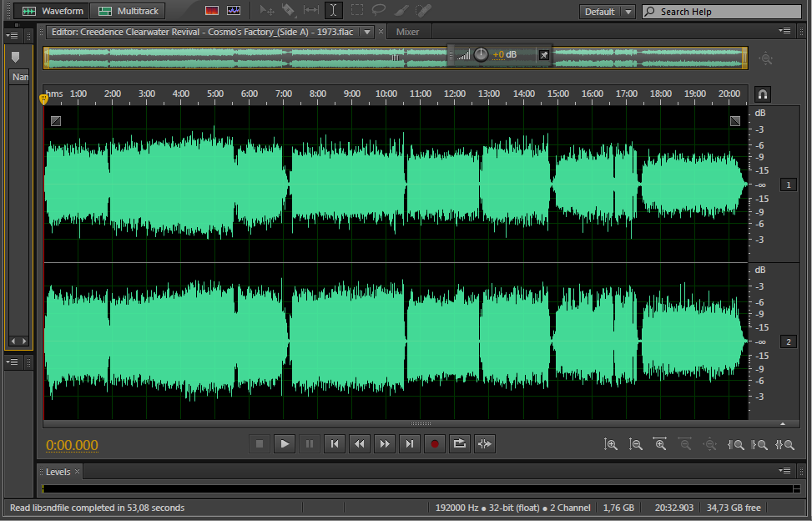Toggle Loop Playback
Viewport: 812px width, 521px height.
coord(459,444)
